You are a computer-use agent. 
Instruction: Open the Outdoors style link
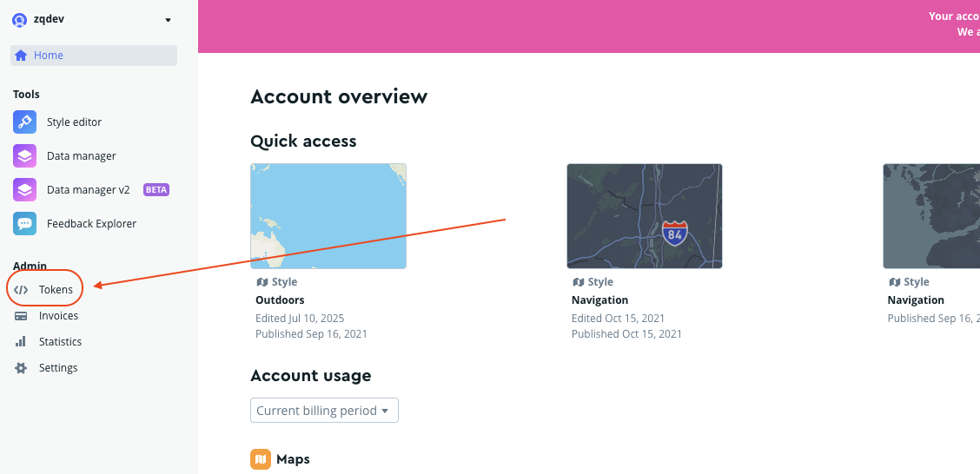pyautogui.click(x=280, y=300)
